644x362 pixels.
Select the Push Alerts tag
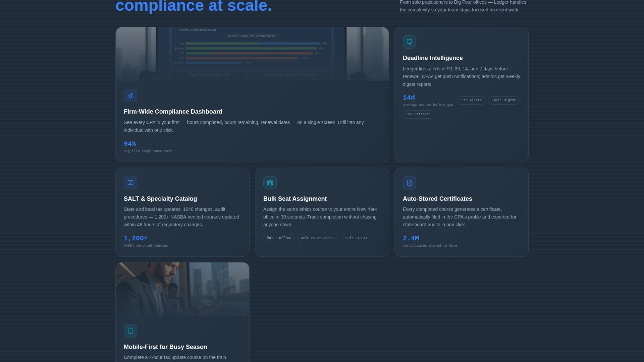point(470,100)
